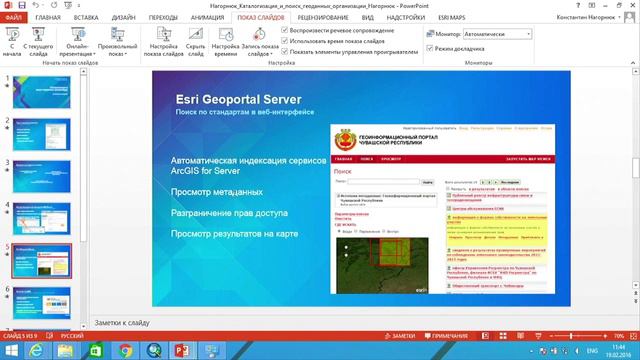The image size is (640, 360).
Task: Open Windows Start button
Action: 11,351
